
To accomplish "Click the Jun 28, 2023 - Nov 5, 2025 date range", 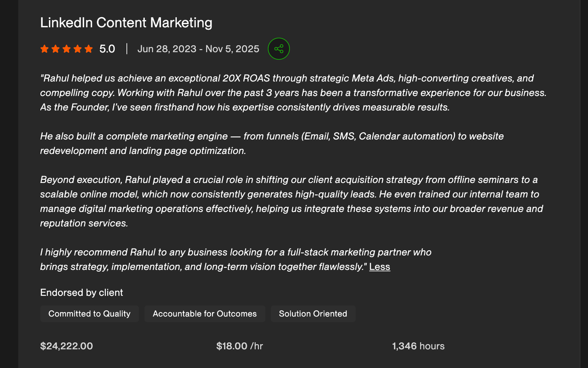I will click(x=198, y=49).
